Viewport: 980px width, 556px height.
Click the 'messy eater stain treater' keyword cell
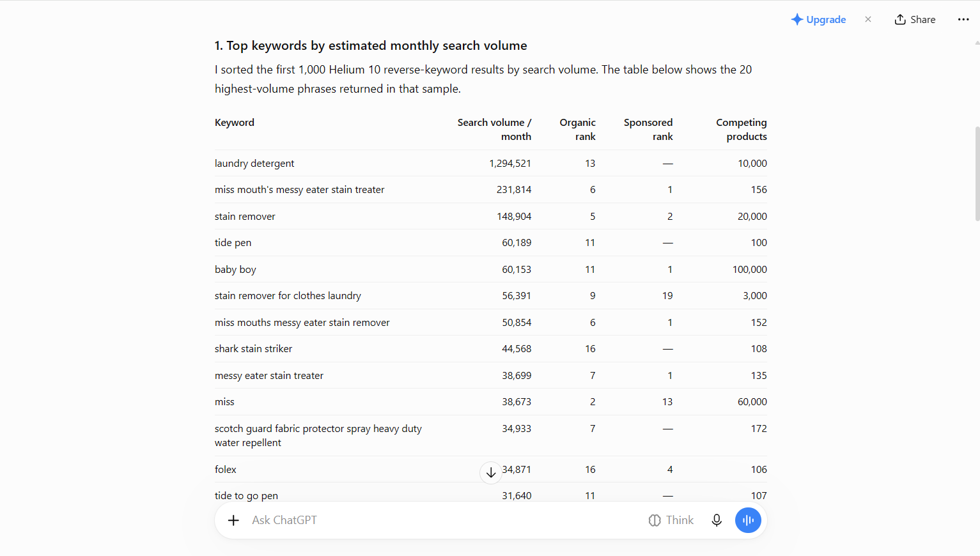(x=269, y=376)
